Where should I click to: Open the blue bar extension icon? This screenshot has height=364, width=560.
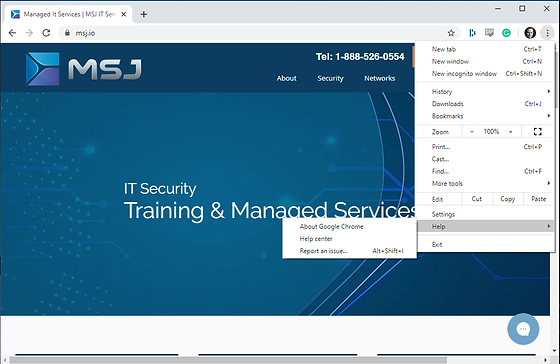pos(472,33)
